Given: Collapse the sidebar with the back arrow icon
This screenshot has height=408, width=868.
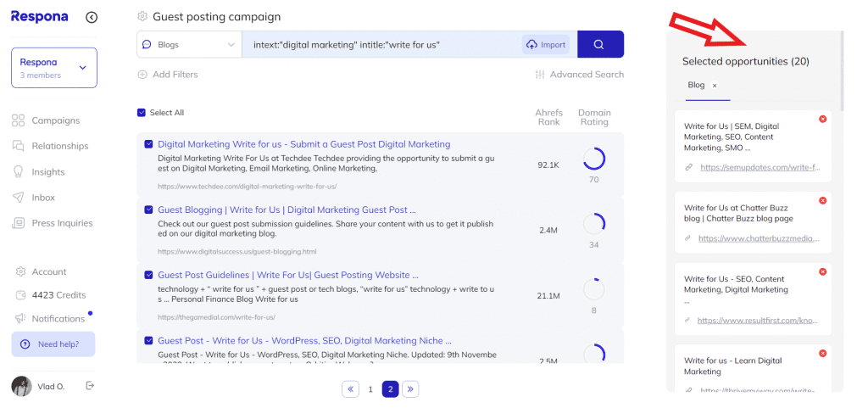Looking at the screenshot, I should point(92,17).
